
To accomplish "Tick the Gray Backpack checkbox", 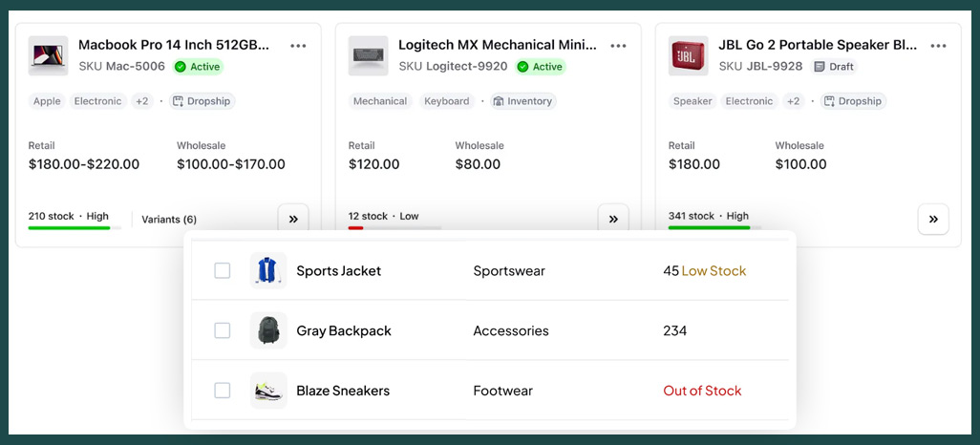I will tap(223, 331).
